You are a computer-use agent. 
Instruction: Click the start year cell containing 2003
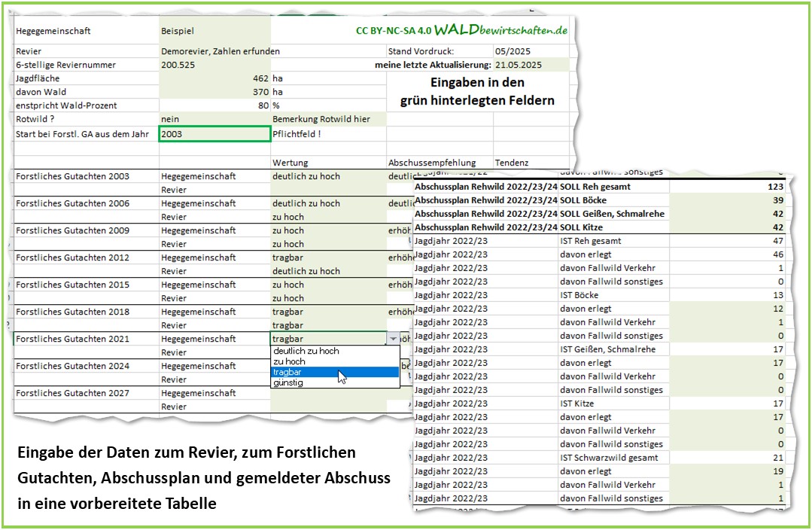tap(214, 134)
